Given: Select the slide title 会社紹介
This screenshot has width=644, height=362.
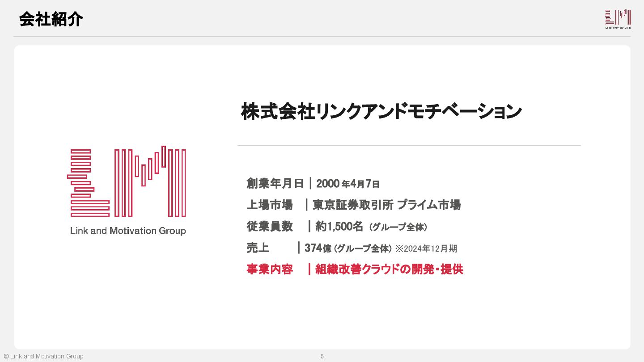Looking at the screenshot, I should (51, 20).
